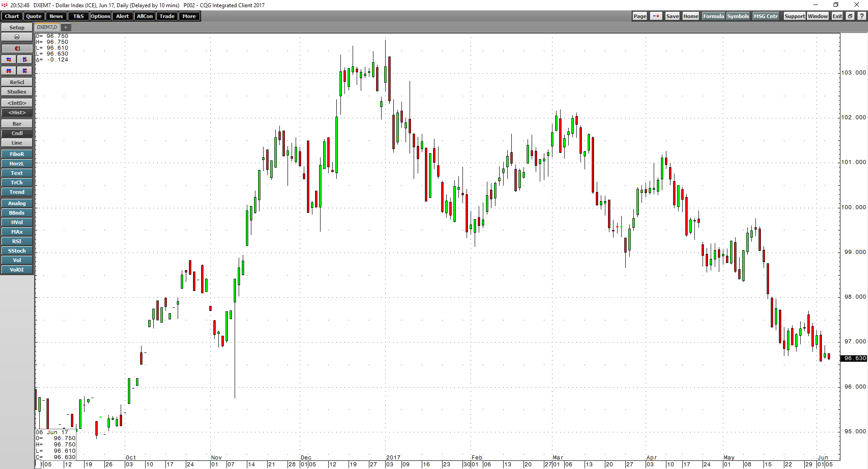Click the CQG app icon in title bar

(x=4, y=5)
